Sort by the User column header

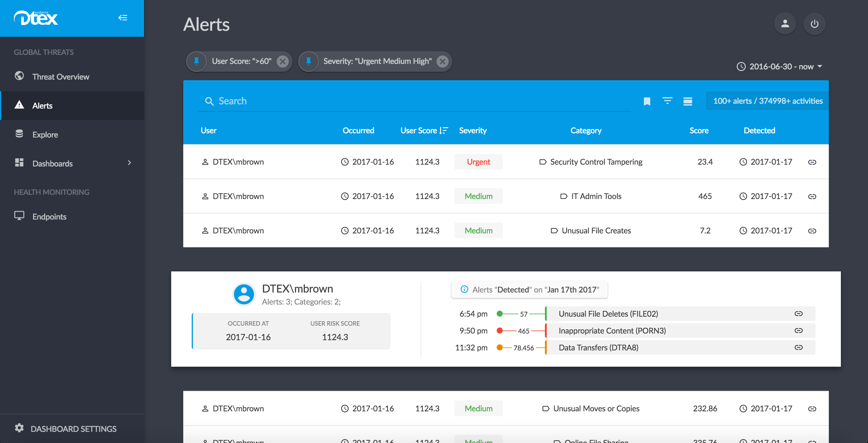209,131
